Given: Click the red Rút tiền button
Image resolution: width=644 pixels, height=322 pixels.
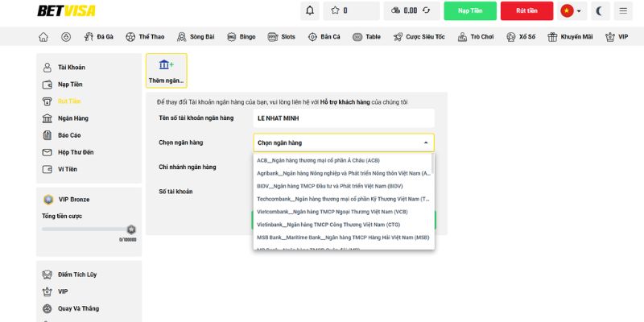Looking at the screenshot, I should [x=526, y=10].
